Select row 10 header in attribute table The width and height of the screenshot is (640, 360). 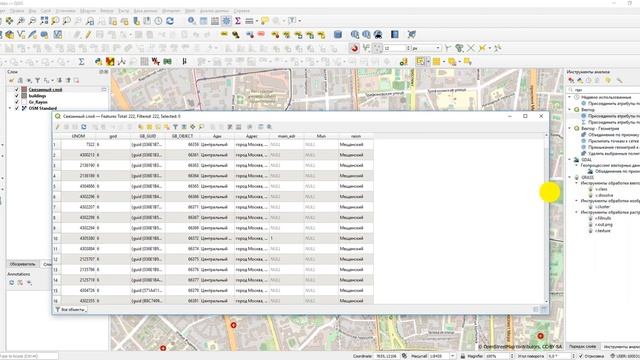tap(56, 238)
